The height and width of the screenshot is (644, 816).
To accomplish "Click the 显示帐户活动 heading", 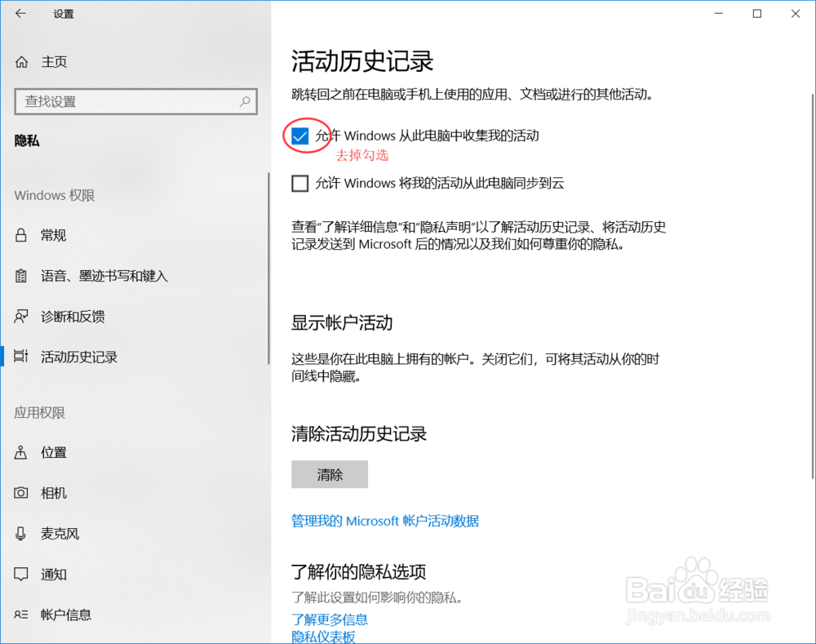I will pyautogui.click(x=342, y=322).
